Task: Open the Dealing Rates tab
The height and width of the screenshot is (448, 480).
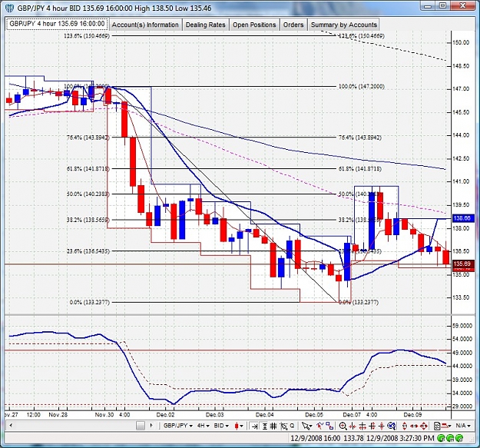Action: click(x=205, y=25)
